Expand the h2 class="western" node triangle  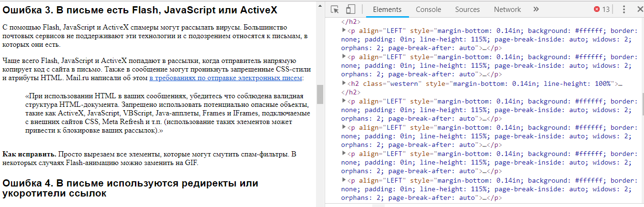[x=345, y=83]
